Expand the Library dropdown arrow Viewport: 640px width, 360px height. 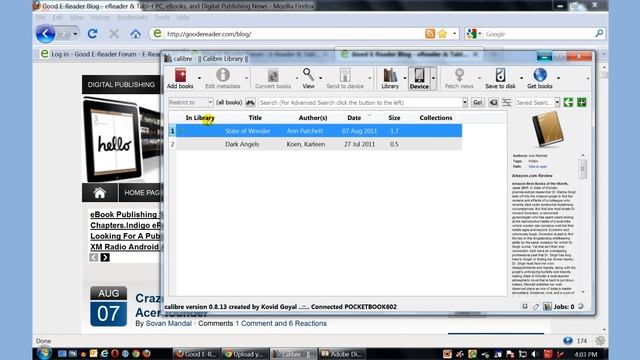(404, 78)
